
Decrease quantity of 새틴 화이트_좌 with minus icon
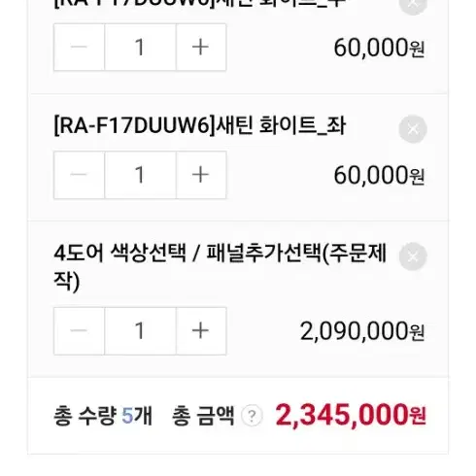coord(79,175)
